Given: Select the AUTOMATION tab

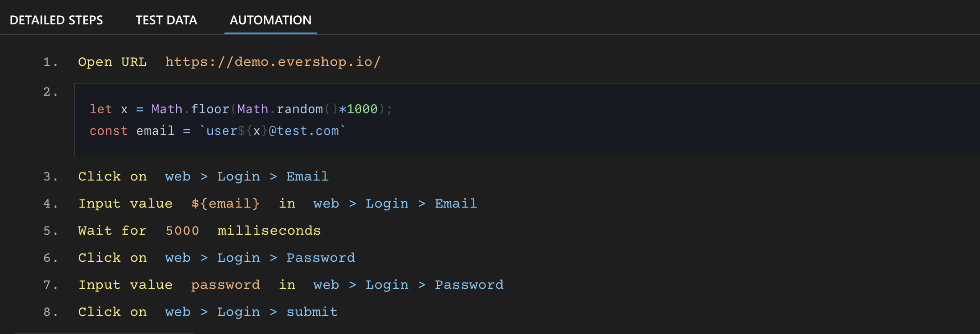Looking at the screenshot, I should (x=270, y=20).
